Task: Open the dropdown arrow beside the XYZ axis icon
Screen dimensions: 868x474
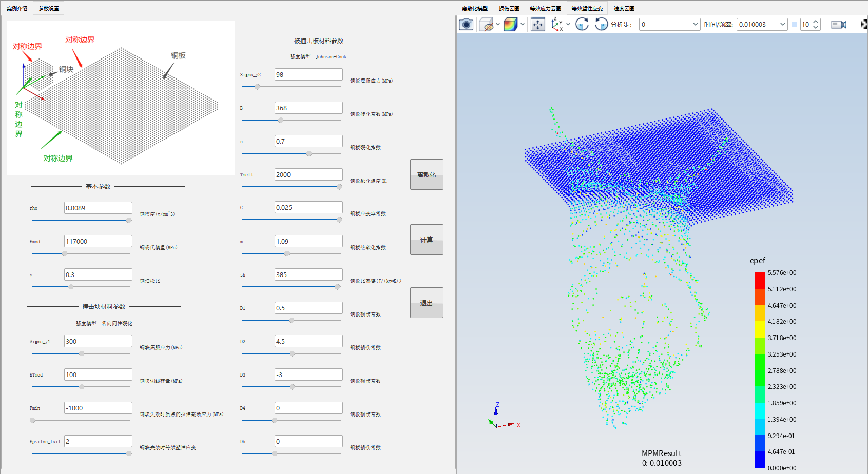Action: (568, 24)
